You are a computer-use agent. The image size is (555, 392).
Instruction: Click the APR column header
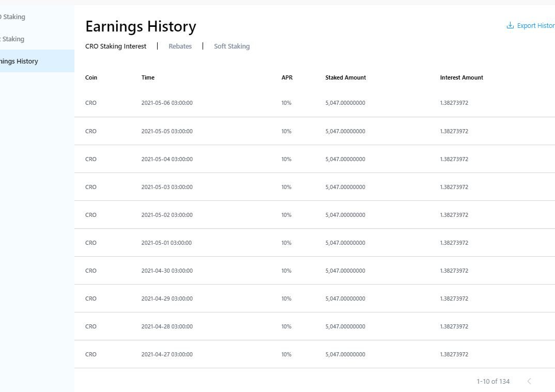(x=287, y=77)
